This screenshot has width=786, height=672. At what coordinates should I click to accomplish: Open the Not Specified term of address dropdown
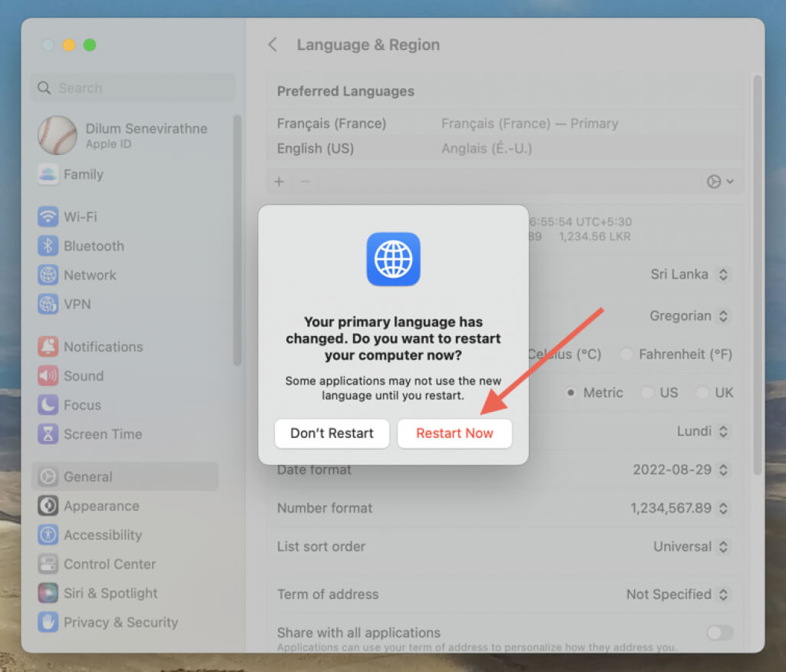coord(678,595)
